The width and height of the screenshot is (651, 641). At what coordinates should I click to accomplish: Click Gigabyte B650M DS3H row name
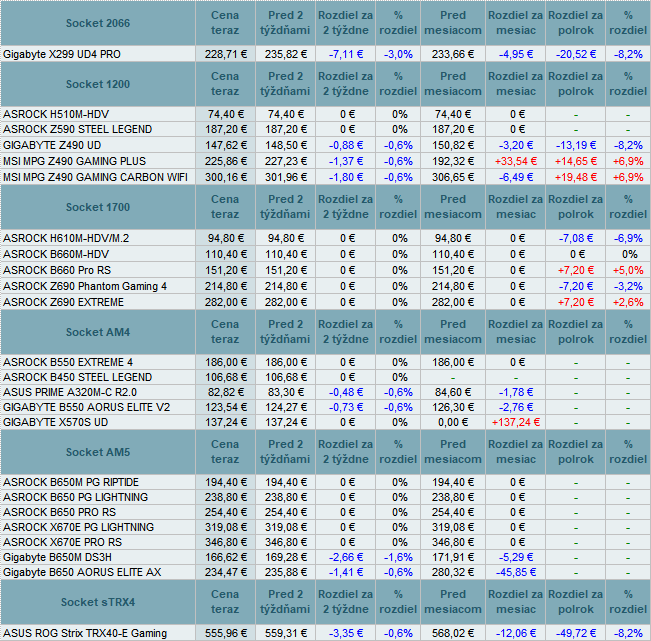(x=58, y=557)
